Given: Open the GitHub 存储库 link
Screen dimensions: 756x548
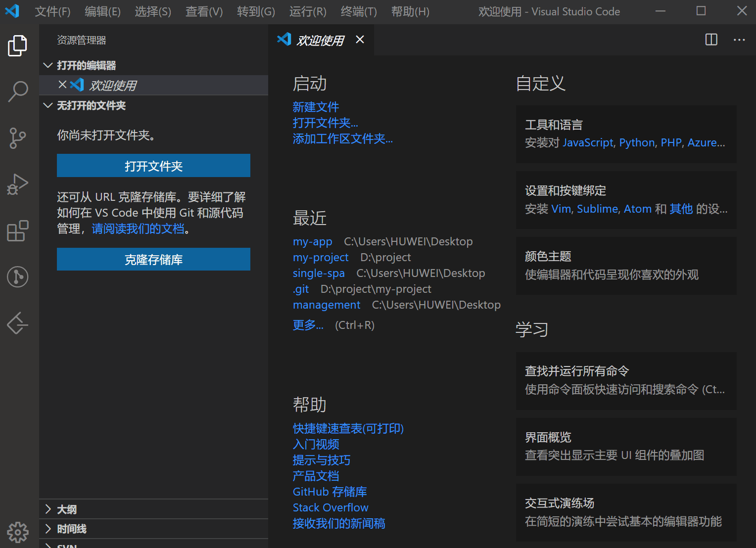Looking at the screenshot, I should [x=330, y=492].
